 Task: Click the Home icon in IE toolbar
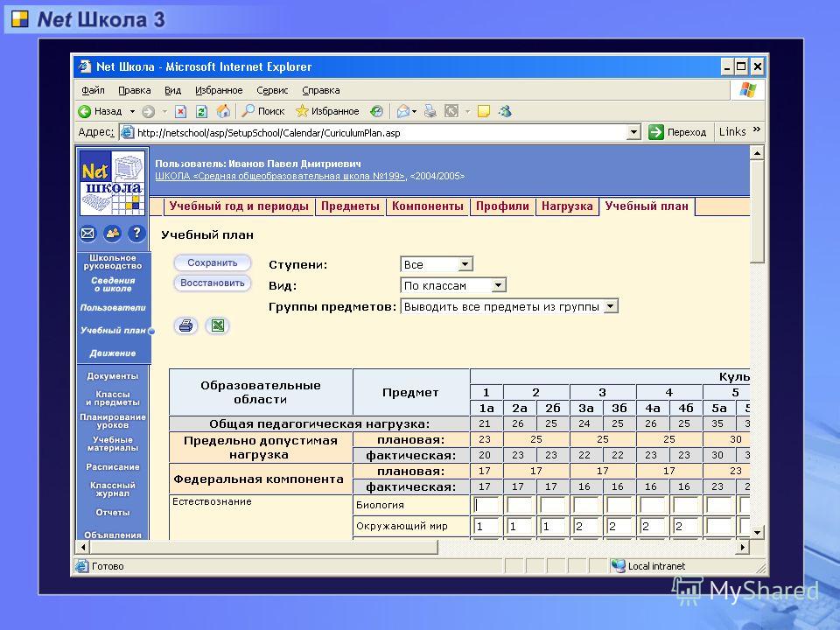click(x=223, y=111)
